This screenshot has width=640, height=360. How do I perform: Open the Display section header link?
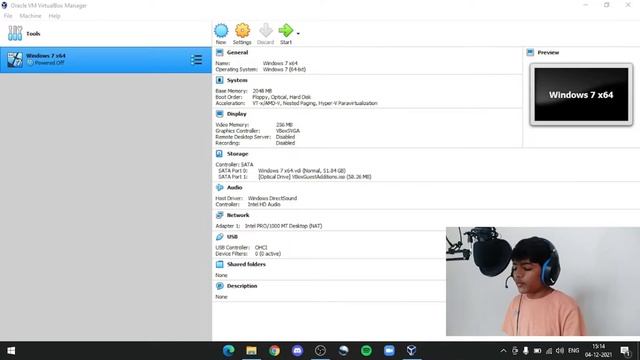tap(237, 114)
